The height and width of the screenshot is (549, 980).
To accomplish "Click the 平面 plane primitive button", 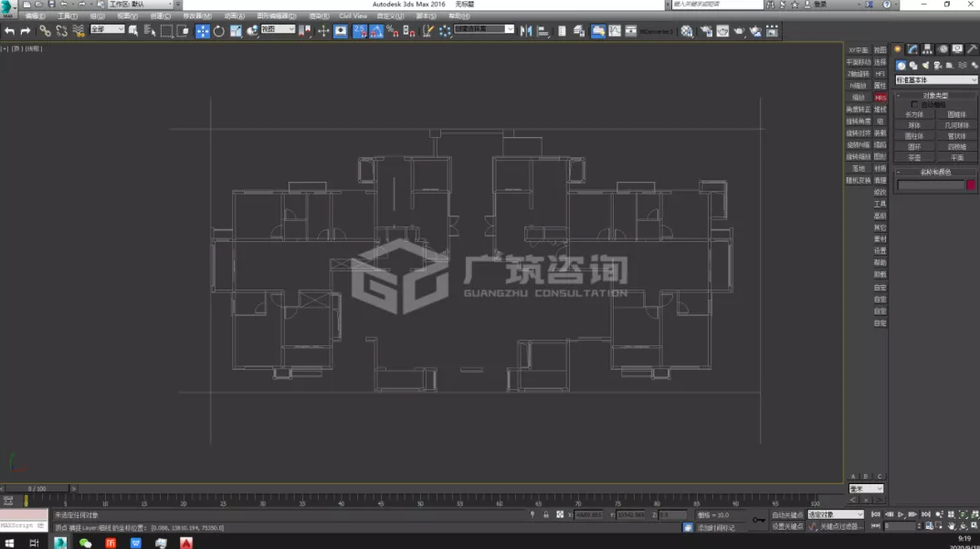I will 957,158.
